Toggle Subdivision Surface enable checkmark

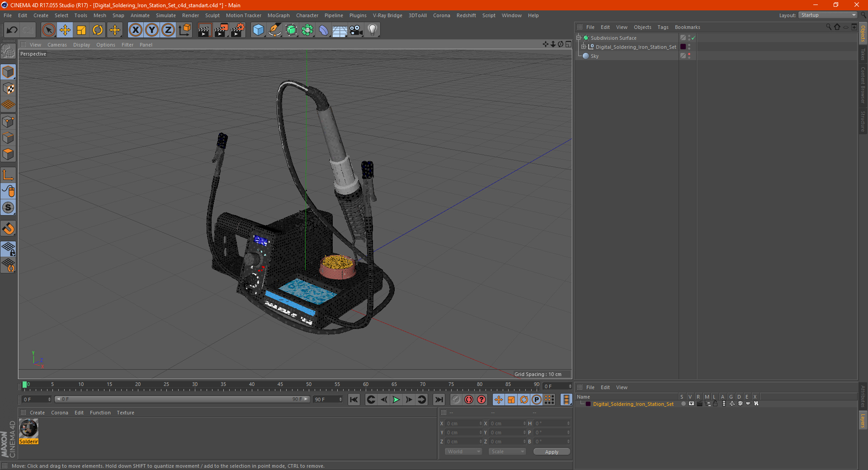point(693,38)
